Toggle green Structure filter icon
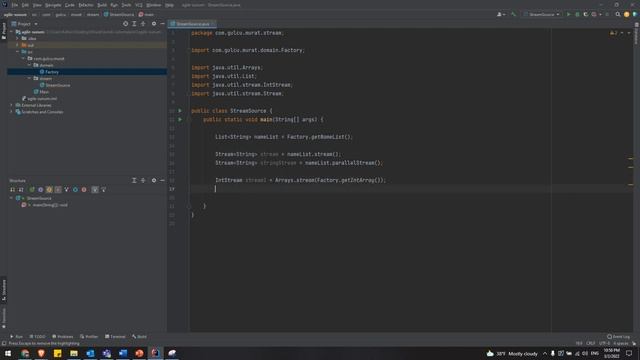 point(32,190)
